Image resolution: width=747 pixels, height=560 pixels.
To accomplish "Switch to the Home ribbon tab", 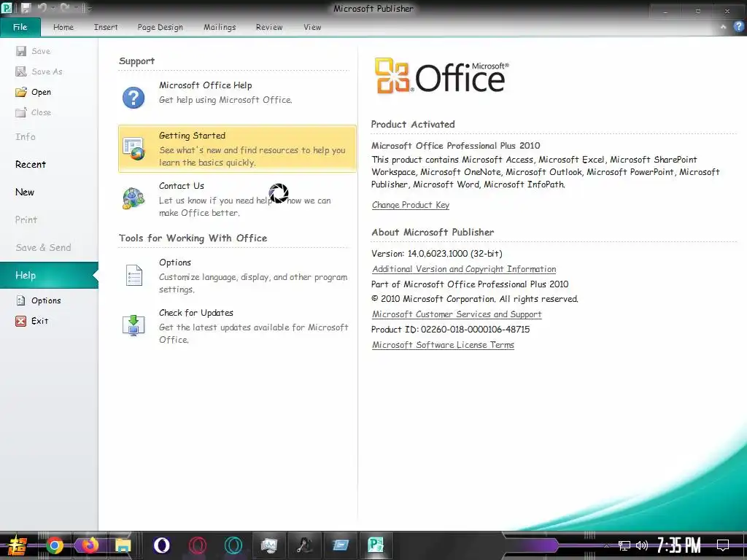I will point(63,27).
